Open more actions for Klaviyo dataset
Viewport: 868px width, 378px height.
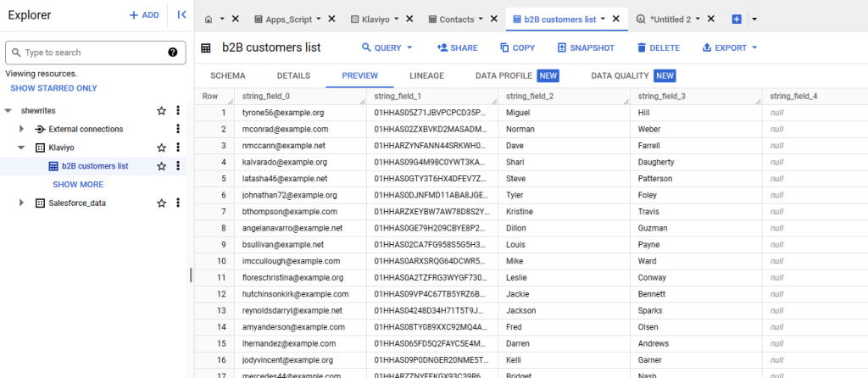point(178,147)
